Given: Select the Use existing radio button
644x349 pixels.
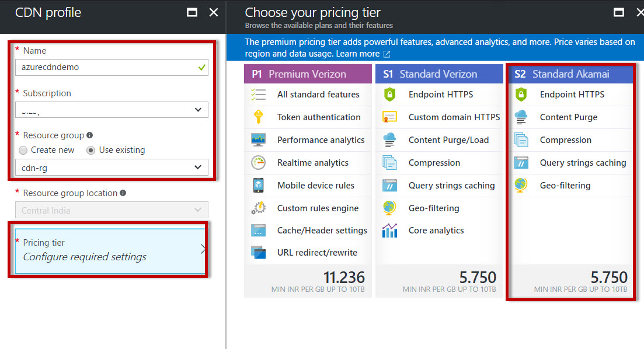Looking at the screenshot, I should 90,150.
